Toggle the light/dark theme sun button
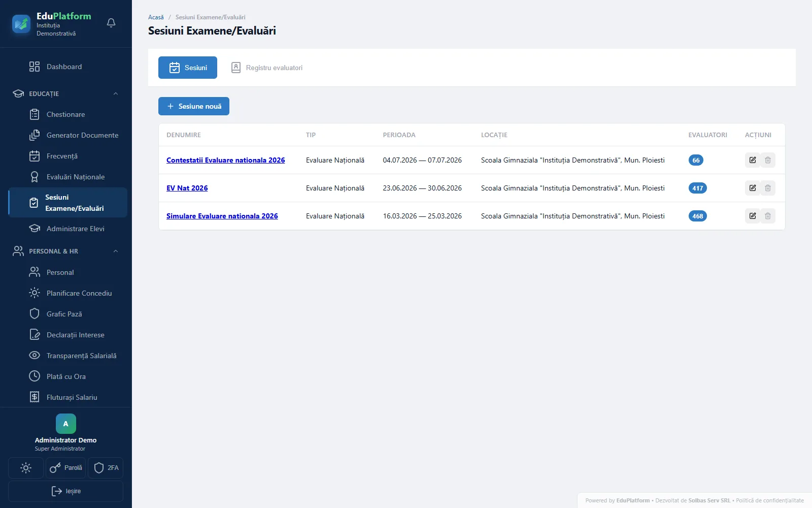The width and height of the screenshot is (812, 508). click(x=26, y=468)
